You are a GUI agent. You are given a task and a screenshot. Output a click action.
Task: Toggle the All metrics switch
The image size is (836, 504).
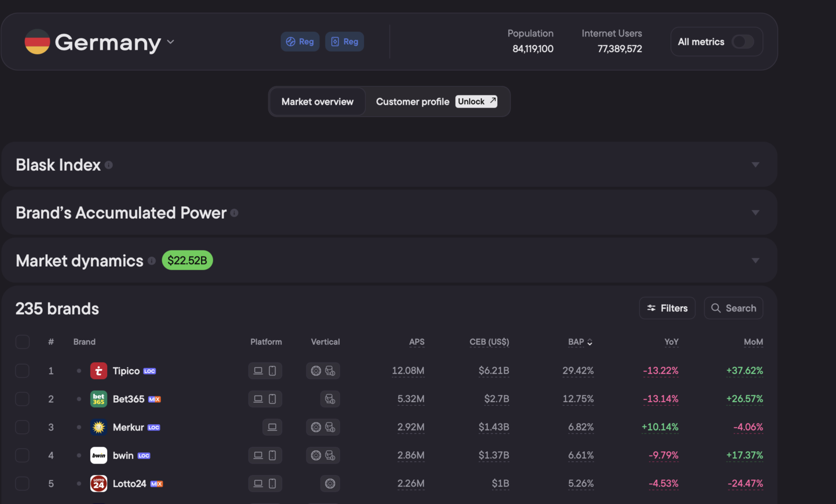pyautogui.click(x=742, y=42)
